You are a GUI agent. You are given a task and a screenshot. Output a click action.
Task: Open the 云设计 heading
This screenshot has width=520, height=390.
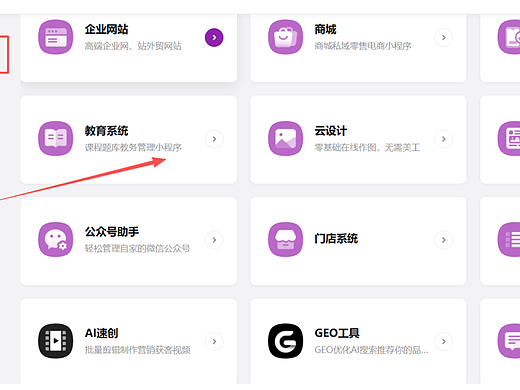pyautogui.click(x=331, y=131)
